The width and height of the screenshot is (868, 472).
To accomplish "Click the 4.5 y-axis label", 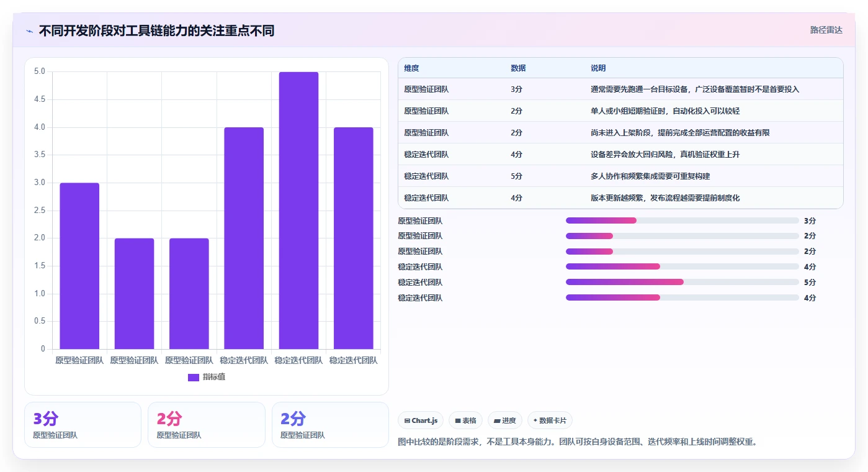I will 39,99.
